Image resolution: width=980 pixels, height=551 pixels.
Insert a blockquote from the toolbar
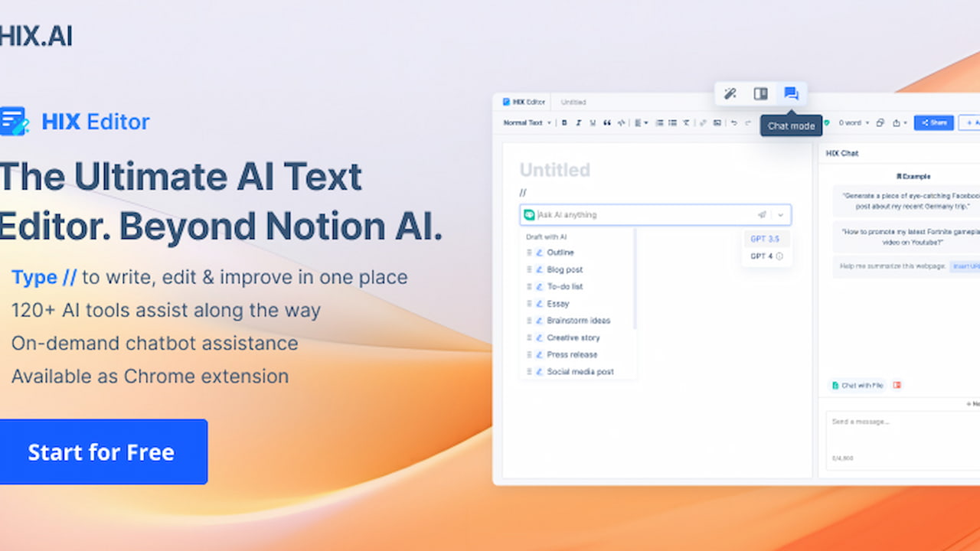point(607,122)
